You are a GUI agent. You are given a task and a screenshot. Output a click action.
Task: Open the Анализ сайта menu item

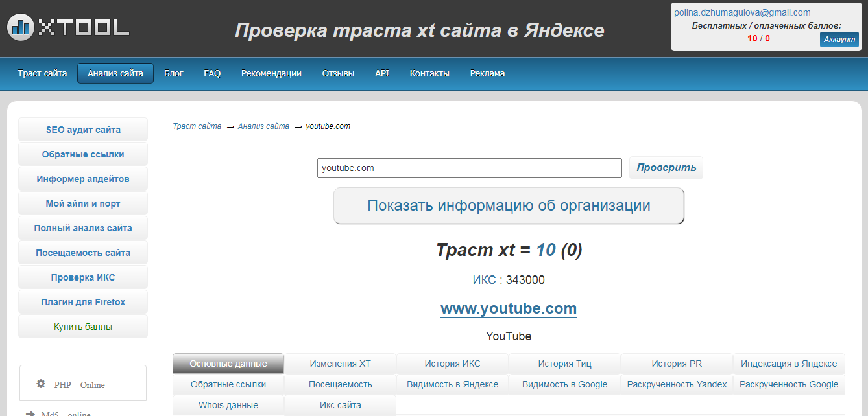tap(115, 73)
